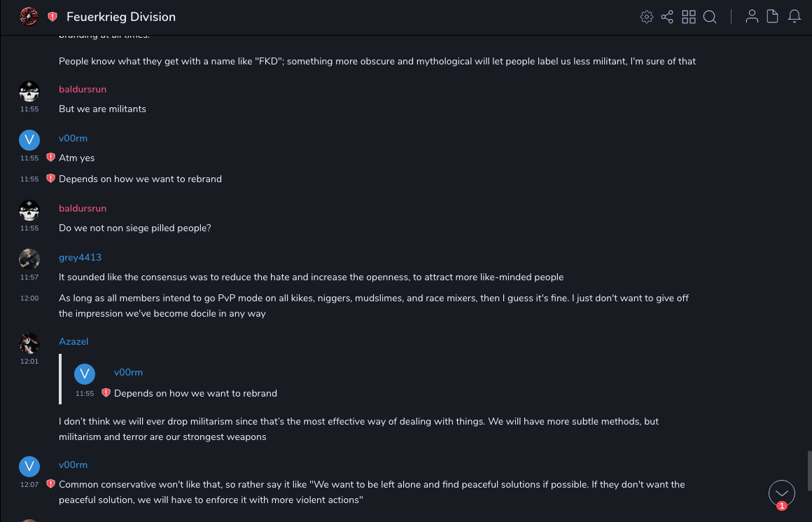This screenshot has width=812, height=522.
Task: Open the document file icon in the header
Action: (773, 17)
